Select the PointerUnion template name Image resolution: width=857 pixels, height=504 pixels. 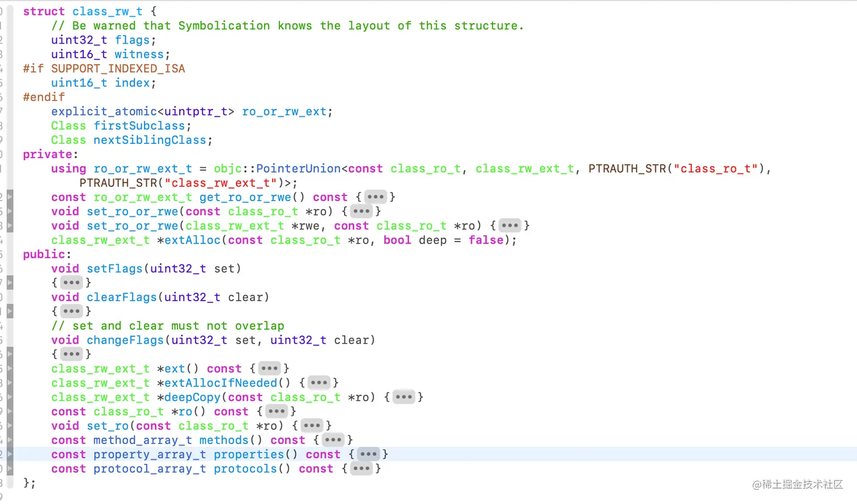coord(299,169)
